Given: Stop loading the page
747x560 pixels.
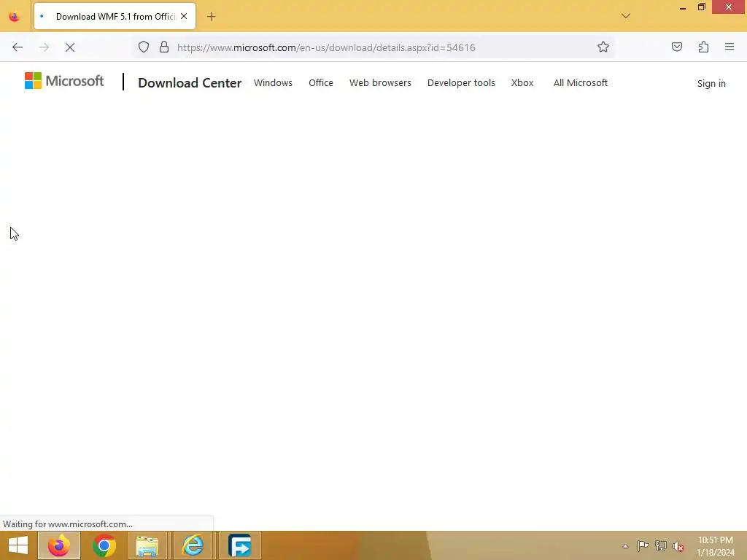Looking at the screenshot, I should pos(70,47).
